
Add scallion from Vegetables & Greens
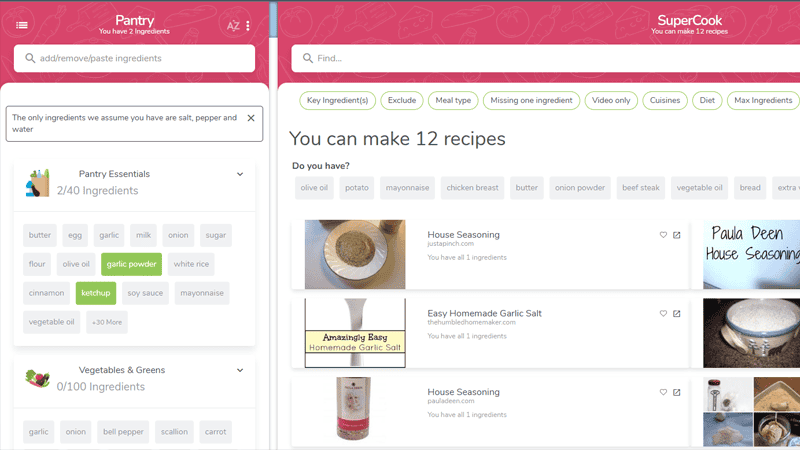174,432
